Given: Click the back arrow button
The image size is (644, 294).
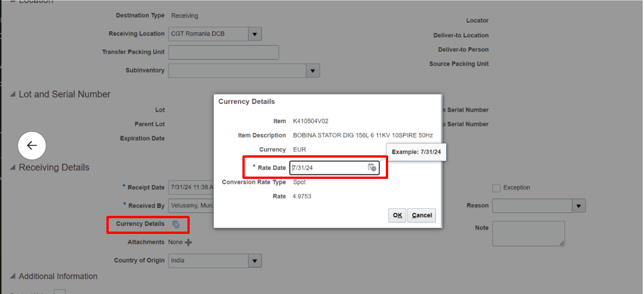Looking at the screenshot, I should tap(31, 146).
